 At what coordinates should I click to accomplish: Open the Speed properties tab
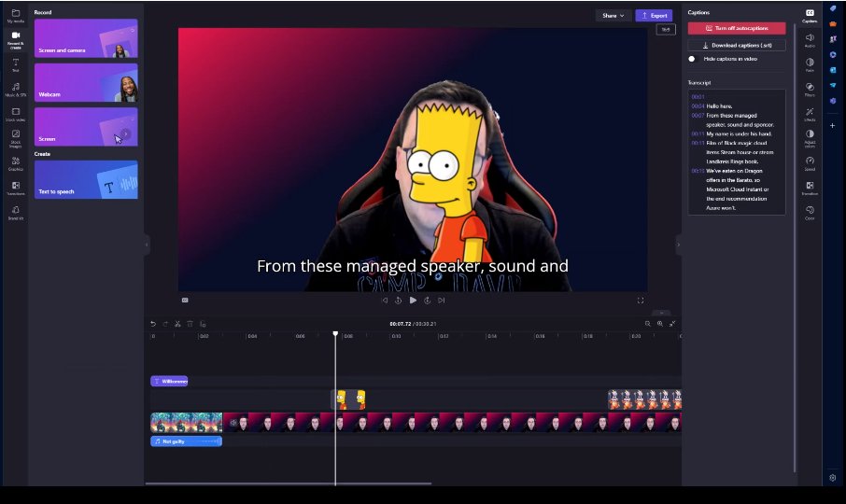pos(810,163)
